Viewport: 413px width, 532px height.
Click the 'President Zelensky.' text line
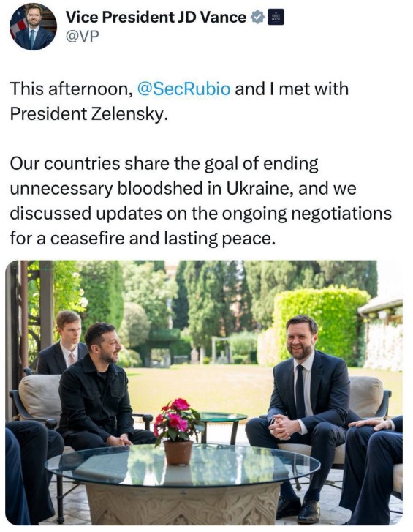[88, 114]
